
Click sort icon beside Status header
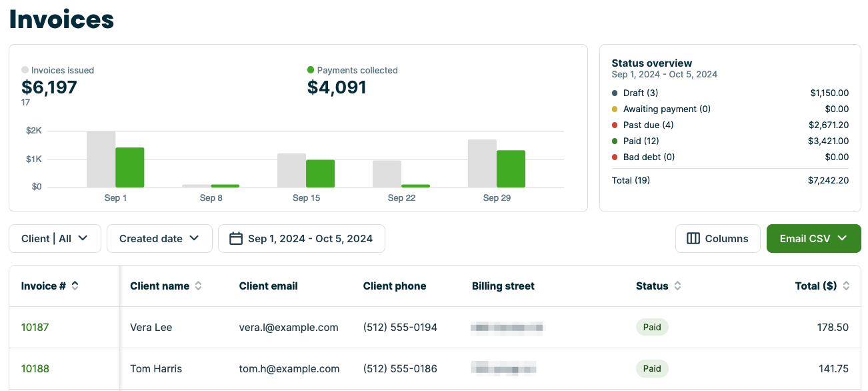pos(677,286)
